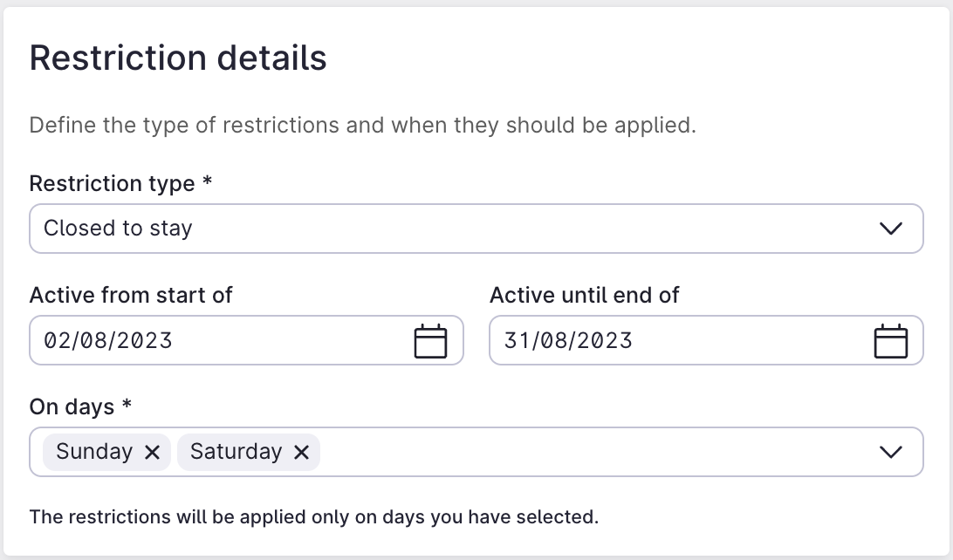Click the Restriction details heading
Image resolution: width=953 pixels, height=560 pixels.
tap(178, 58)
